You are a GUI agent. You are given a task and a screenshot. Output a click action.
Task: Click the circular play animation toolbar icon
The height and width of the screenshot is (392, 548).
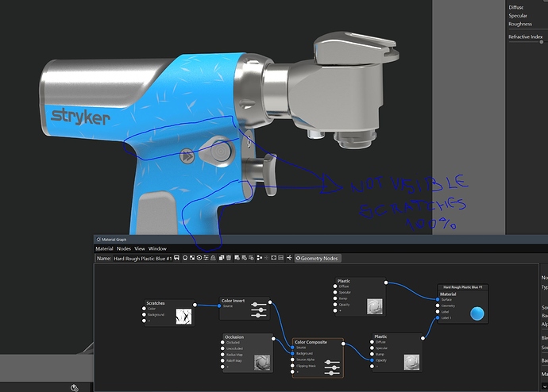pos(199,258)
